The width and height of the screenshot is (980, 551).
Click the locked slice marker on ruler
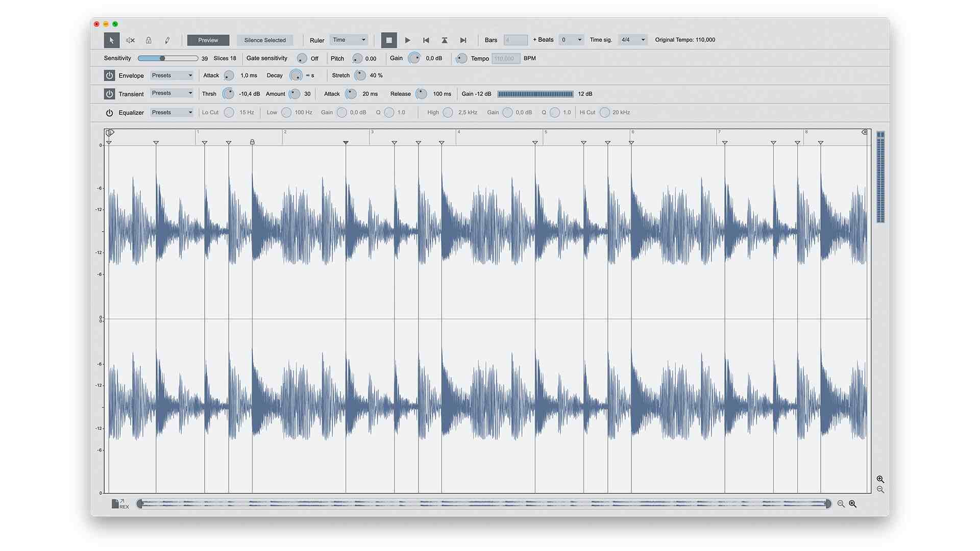click(252, 142)
